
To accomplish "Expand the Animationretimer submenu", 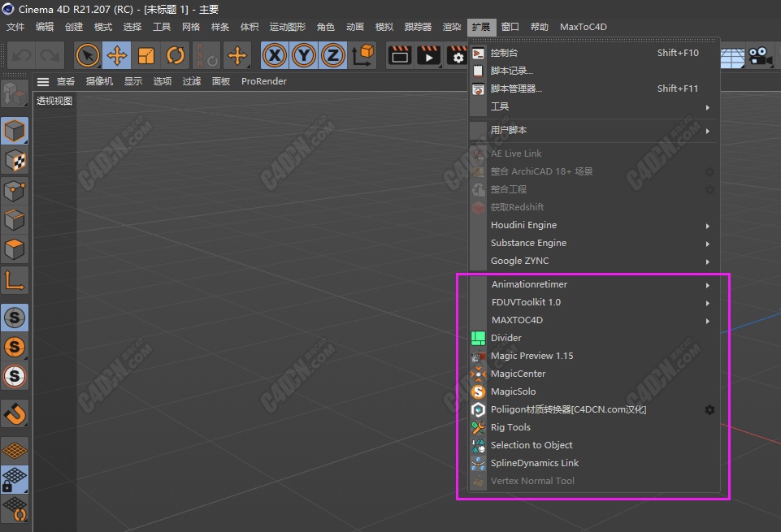I will (x=595, y=284).
